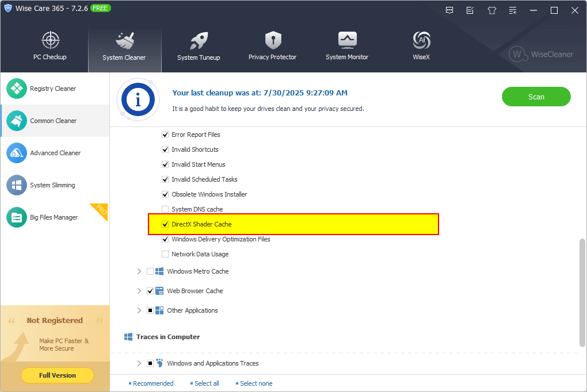Check Network Data Usage
This screenshot has height=392, width=587.
(x=165, y=254)
